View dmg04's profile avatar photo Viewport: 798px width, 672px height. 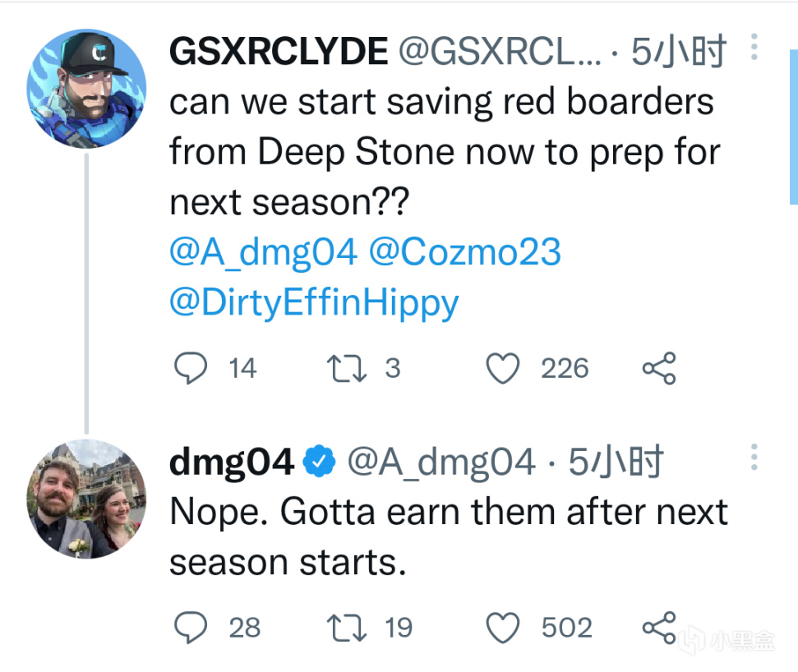click(x=86, y=499)
